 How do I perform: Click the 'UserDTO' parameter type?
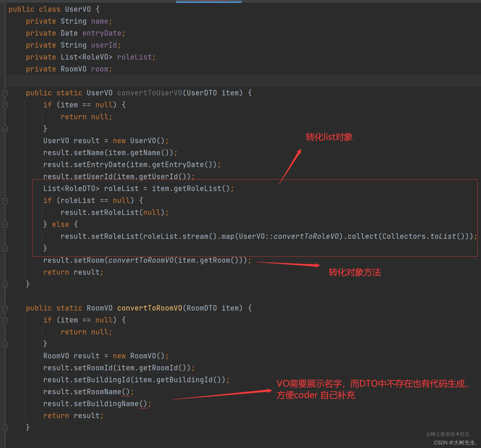click(202, 93)
